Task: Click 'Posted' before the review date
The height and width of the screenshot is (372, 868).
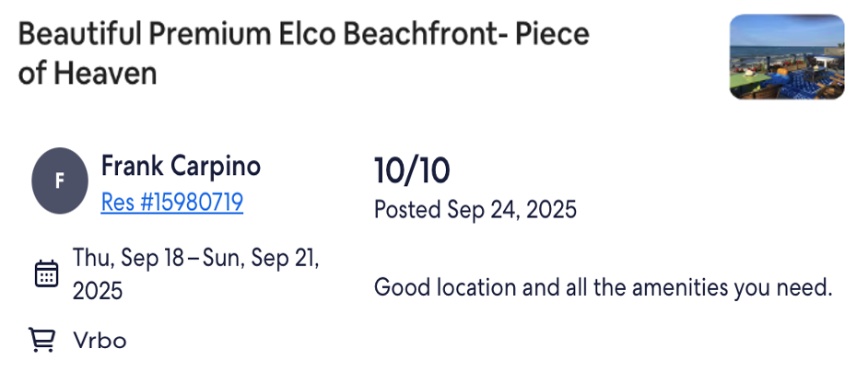Action: coord(407,210)
